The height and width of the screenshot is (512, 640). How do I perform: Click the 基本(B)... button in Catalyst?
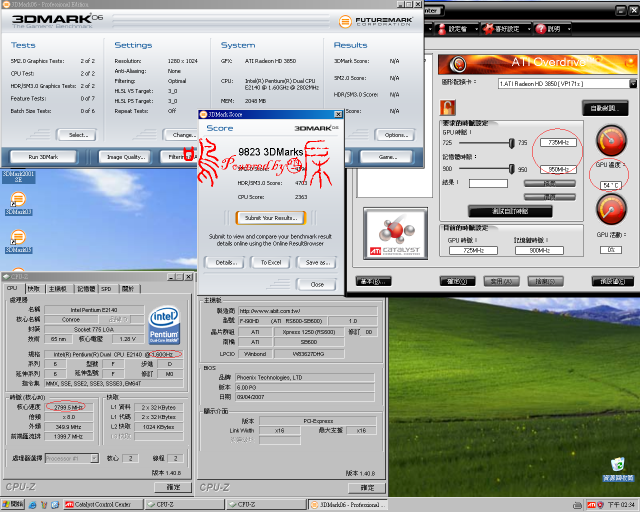tap(373, 281)
